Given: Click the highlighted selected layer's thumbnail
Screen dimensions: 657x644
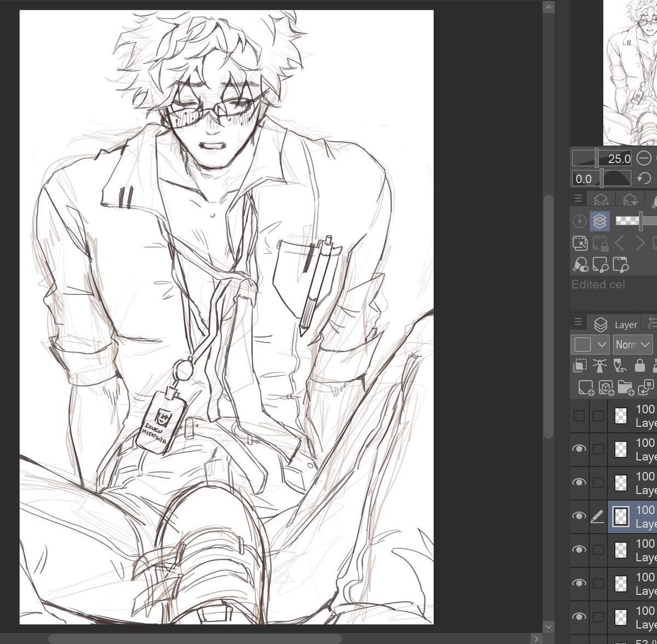Looking at the screenshot, I should coord(621,517).
